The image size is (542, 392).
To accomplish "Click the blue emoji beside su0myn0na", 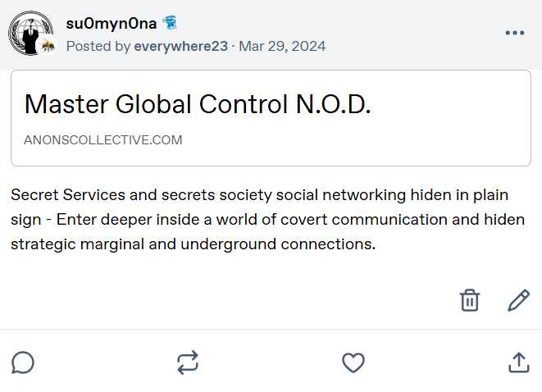I will (x=170, y=22).
